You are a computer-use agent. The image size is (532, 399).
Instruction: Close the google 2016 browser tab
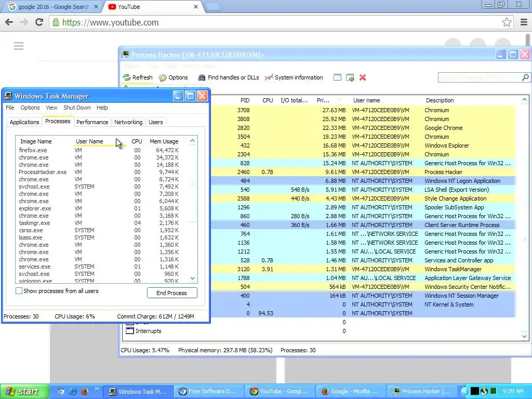(96, 7)
